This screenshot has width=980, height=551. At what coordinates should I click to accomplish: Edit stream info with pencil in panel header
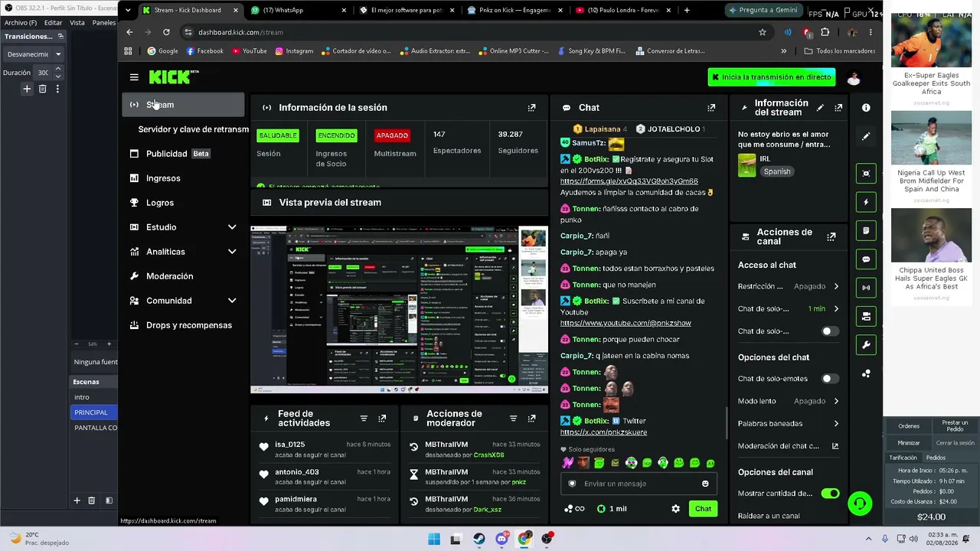(x=820, y=108)
